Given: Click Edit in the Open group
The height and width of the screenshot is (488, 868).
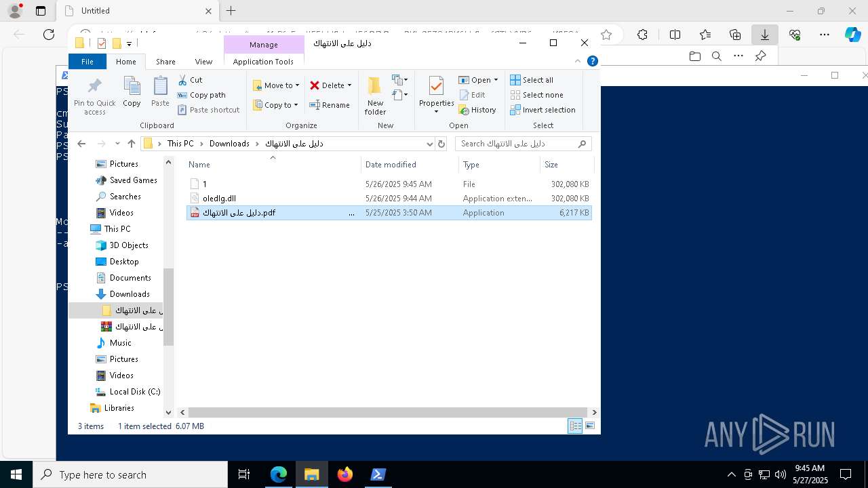Looking at the screenshot, I should 472,95.
